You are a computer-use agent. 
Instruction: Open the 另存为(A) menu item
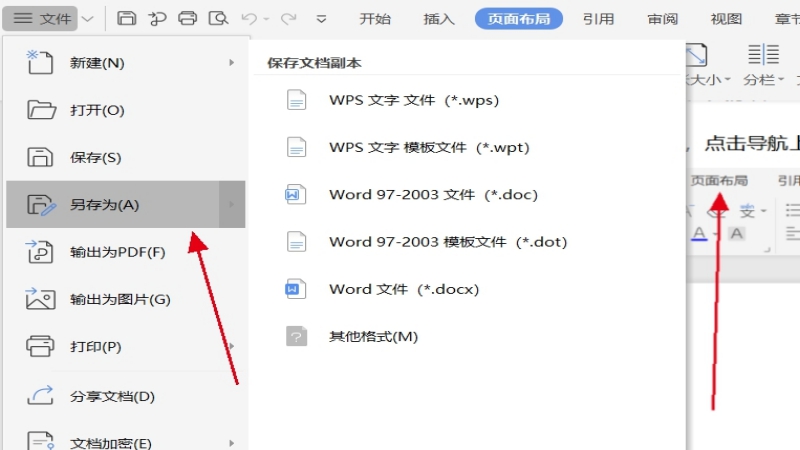coord(105,205)
